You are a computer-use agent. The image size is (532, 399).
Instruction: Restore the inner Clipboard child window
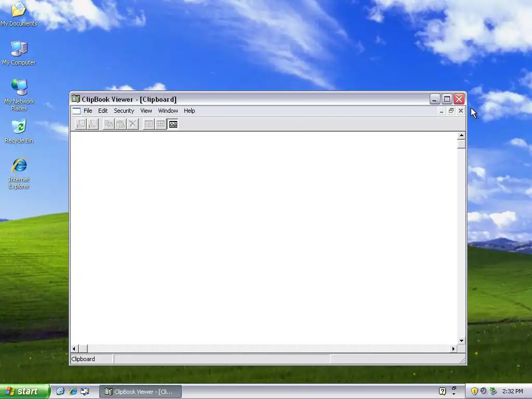451,111
